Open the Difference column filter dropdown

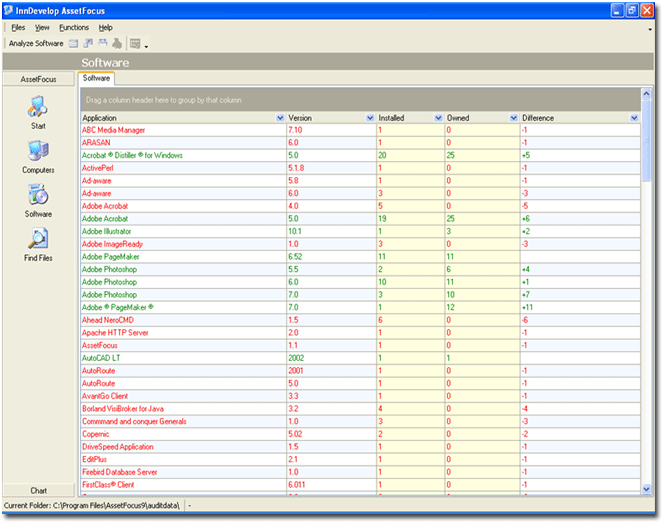[x=634, y=118]
